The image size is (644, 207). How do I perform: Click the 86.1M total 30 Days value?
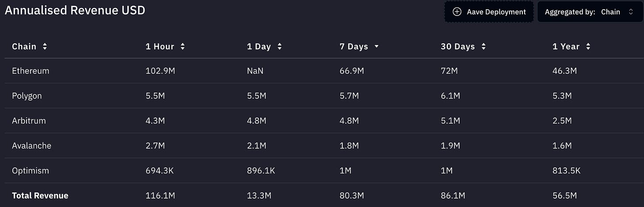click(453, 195)
